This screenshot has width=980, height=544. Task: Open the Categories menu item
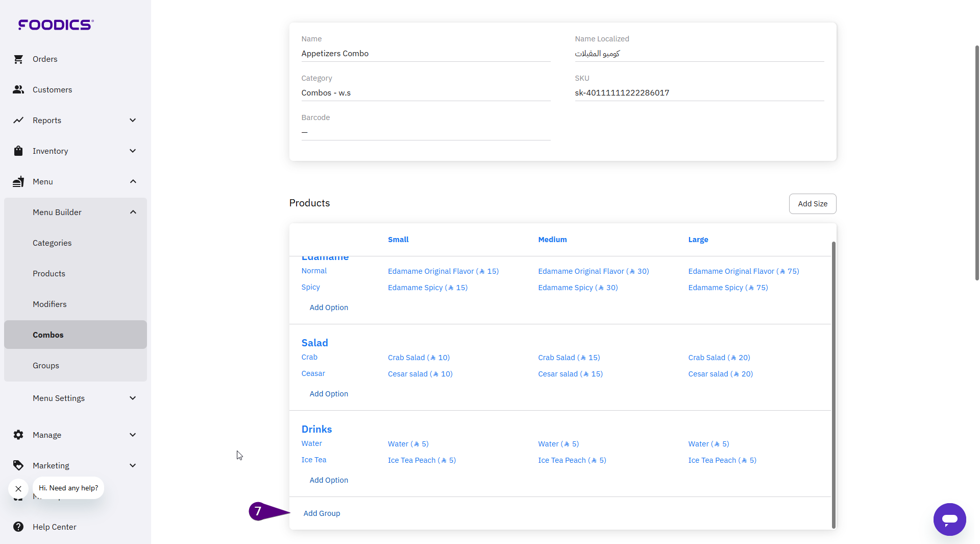52,243
